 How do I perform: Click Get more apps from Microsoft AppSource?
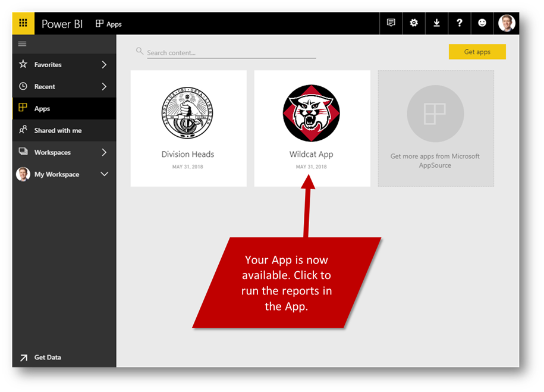[x=435, y=161]
